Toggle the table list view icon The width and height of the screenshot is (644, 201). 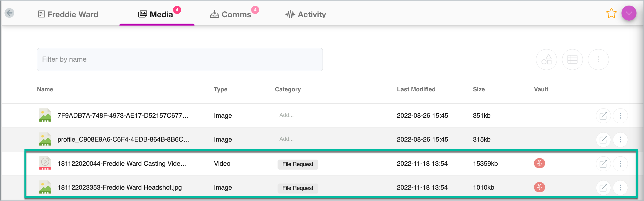[x=572, y=60]
